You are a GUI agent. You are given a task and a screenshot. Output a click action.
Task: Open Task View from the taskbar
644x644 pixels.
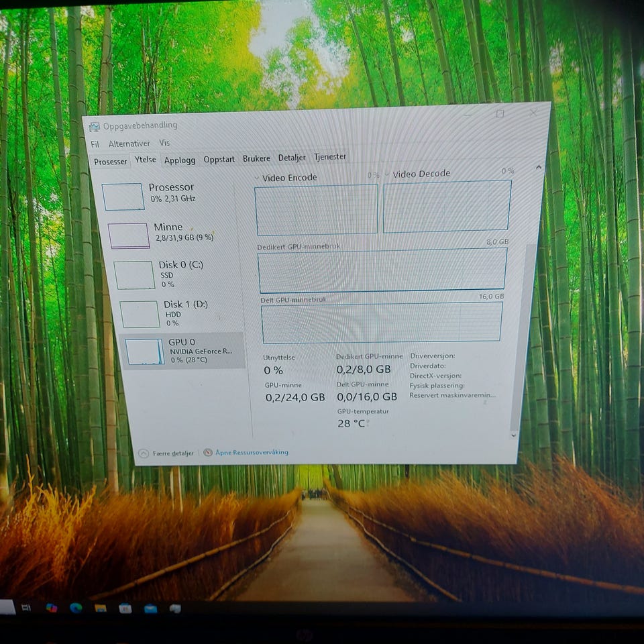[x=25, y=608]
